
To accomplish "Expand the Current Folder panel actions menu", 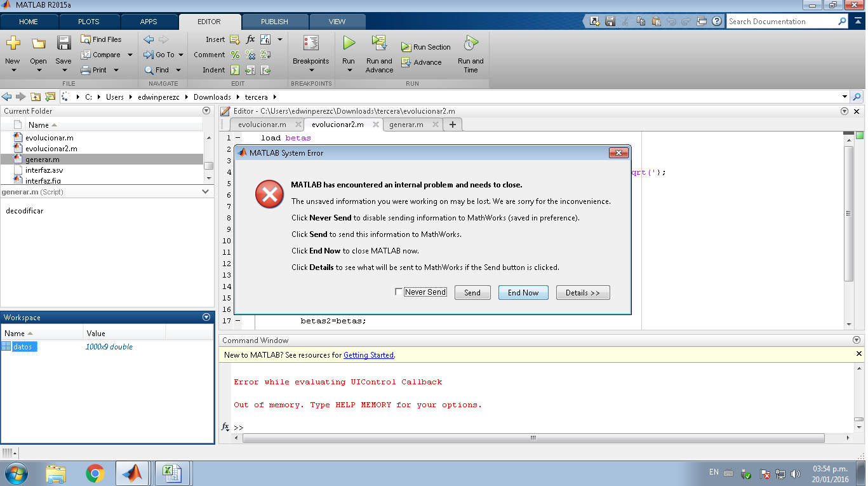I will click(206, 111).
